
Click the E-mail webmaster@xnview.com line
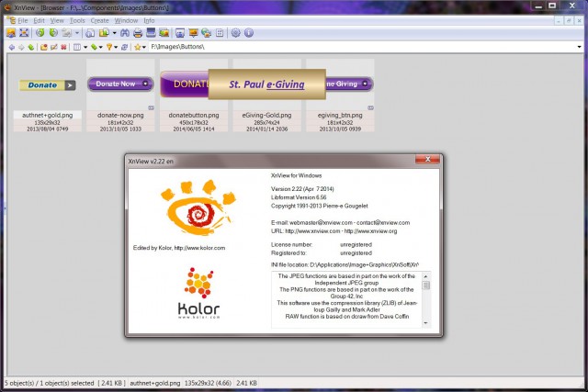click(x=340, y=222)
